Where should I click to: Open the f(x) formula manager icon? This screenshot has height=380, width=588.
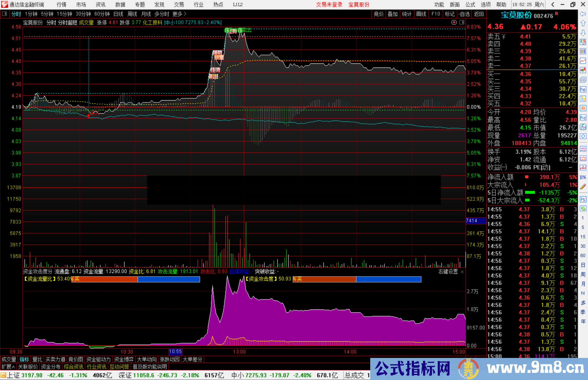[583, 127]
